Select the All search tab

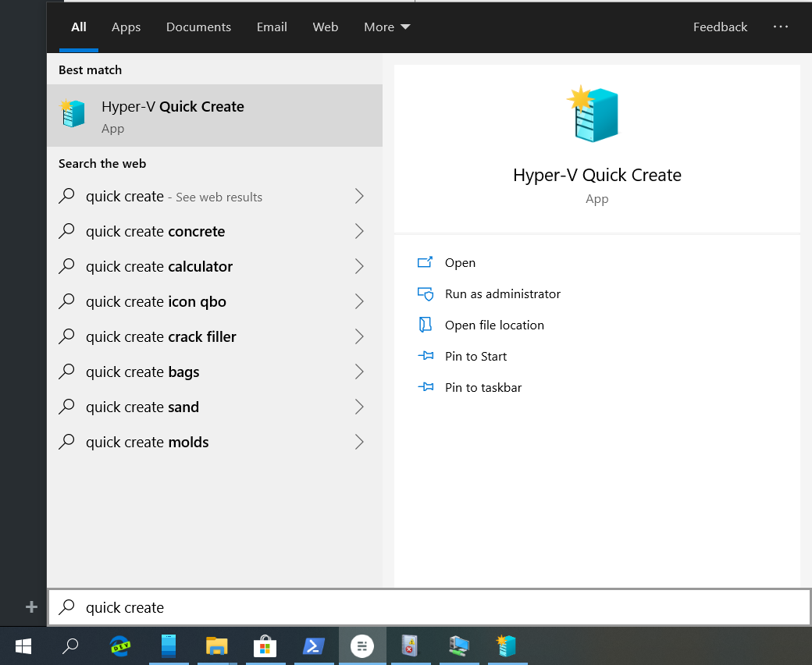pyautogui.click(x=79, y=27)
